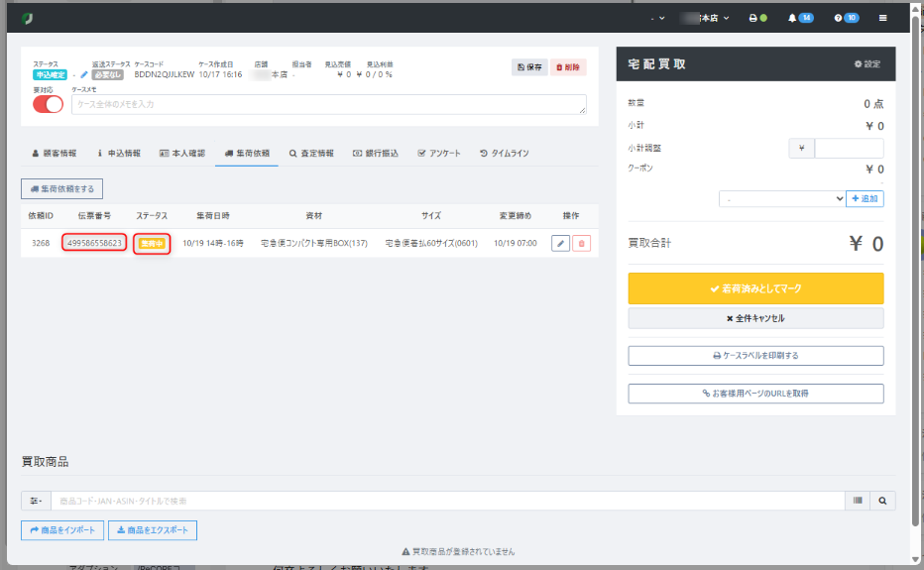Image resolution: width=924 pixels, height=570 pixels.
Task: Switch to the 顧客情報 tab
Action: [x=54, y=154]
